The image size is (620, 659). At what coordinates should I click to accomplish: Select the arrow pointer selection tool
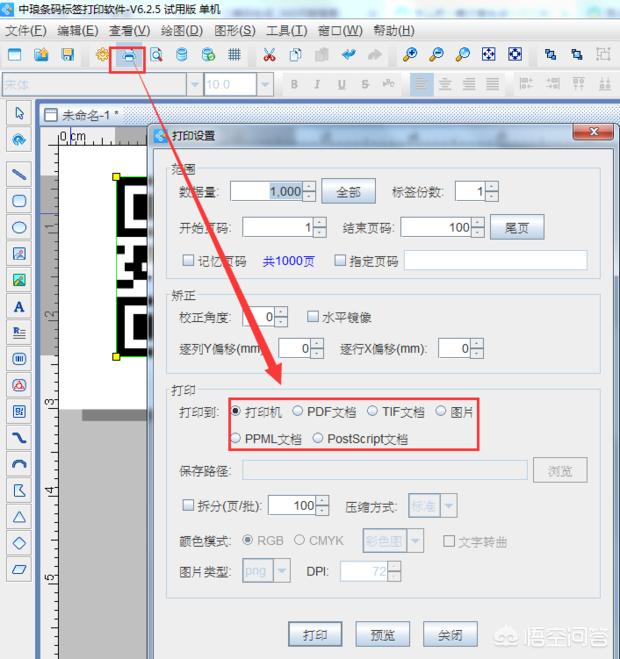[19, 113]
